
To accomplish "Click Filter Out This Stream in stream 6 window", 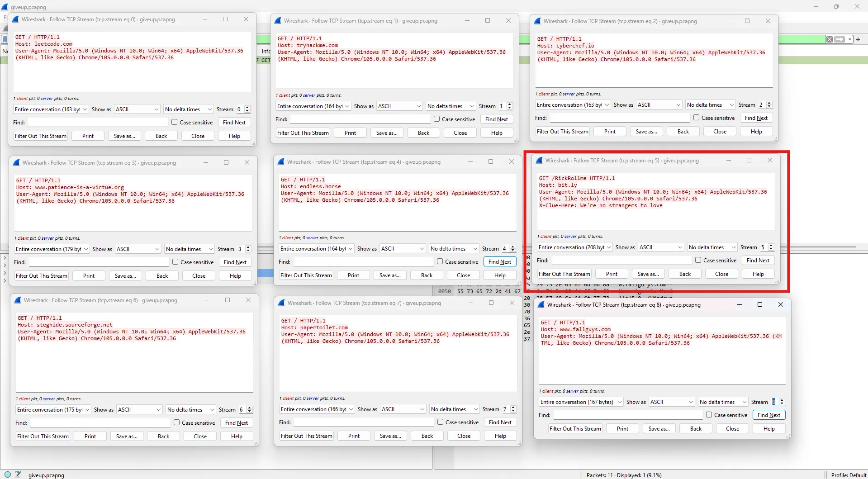I will (x=43, y=436).
